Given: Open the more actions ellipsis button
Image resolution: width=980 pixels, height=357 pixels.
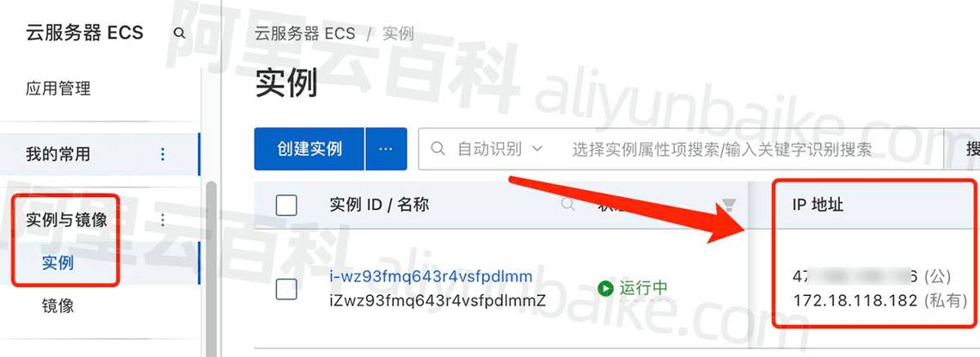Looking at the screenshot, I should click(386, 149).
